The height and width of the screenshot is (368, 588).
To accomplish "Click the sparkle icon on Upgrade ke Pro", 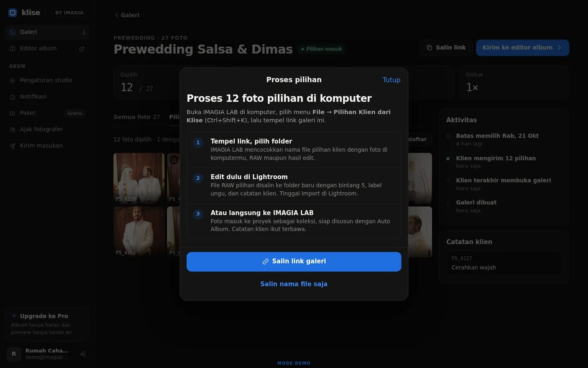I will (x=14, y=316).
